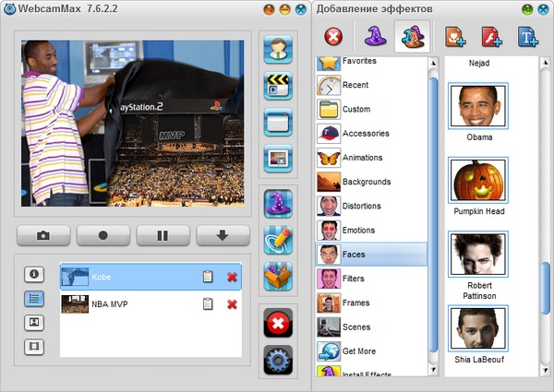Open the settings gear button

coord(278,360)
